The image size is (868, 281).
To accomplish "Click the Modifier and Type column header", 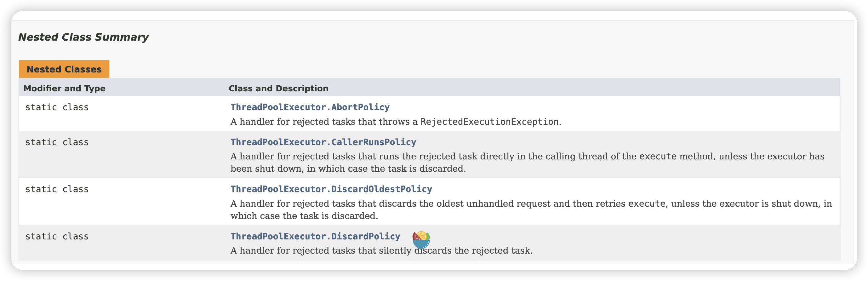I will [x=64, y=88].
